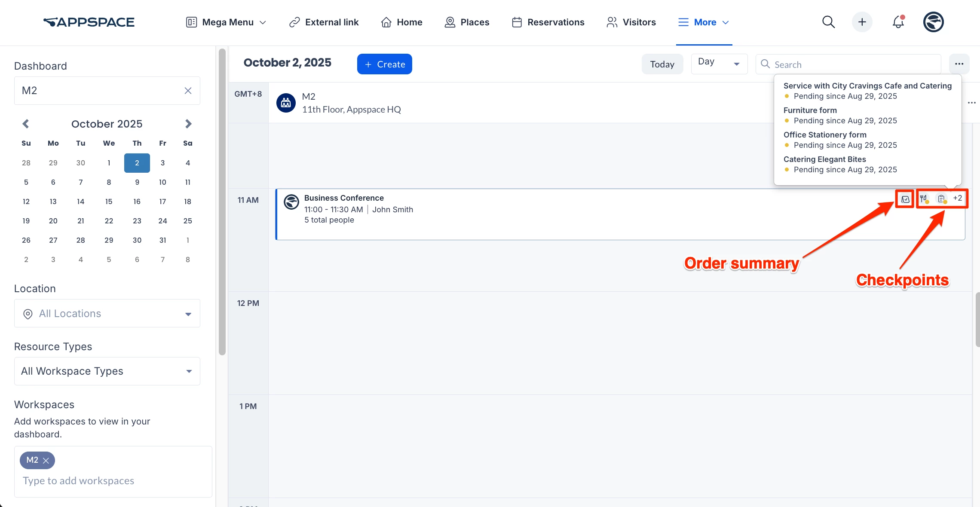Open the order summary icon on Business Conference
Screen dimensions: 980x507
pos(905,199)
